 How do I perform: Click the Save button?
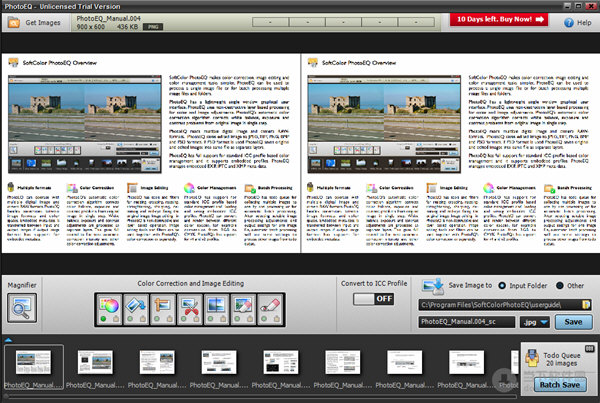click(573, 323)
